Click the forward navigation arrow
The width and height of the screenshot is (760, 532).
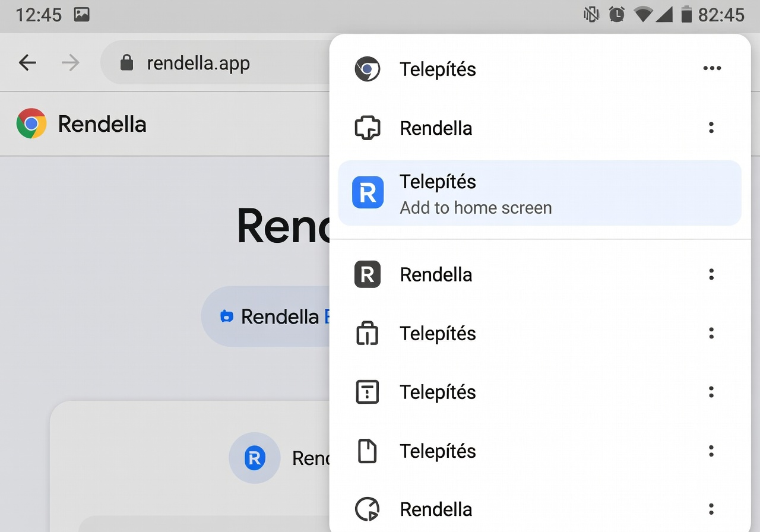pyautogui.click(x=70, y=62)
